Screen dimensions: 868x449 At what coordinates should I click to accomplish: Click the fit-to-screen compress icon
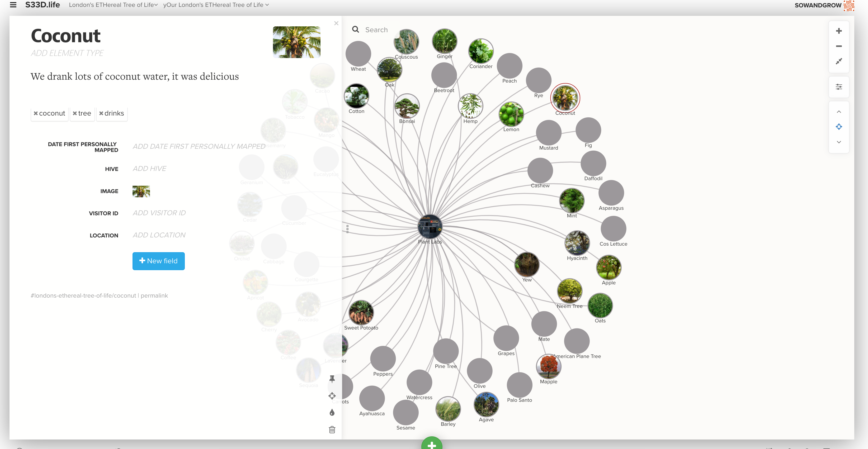(x=839, y=61)
